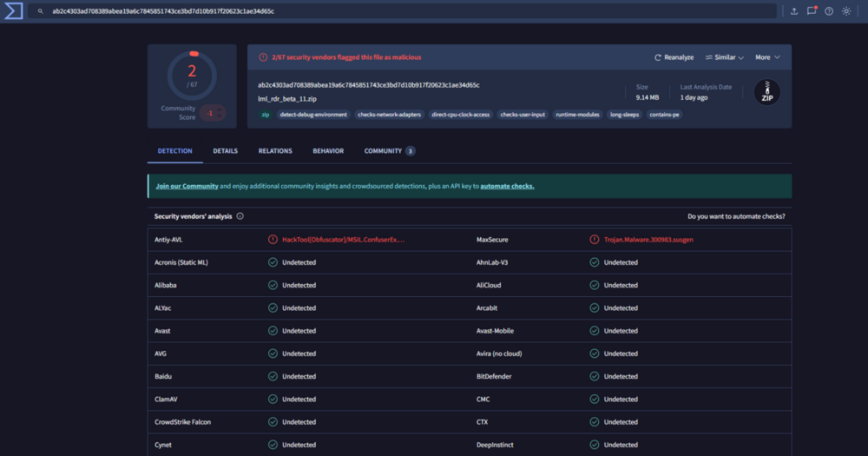Click the Alibaba undetected checkmark icon
This screenshot has width=868, height=456.
coord(273,285)
